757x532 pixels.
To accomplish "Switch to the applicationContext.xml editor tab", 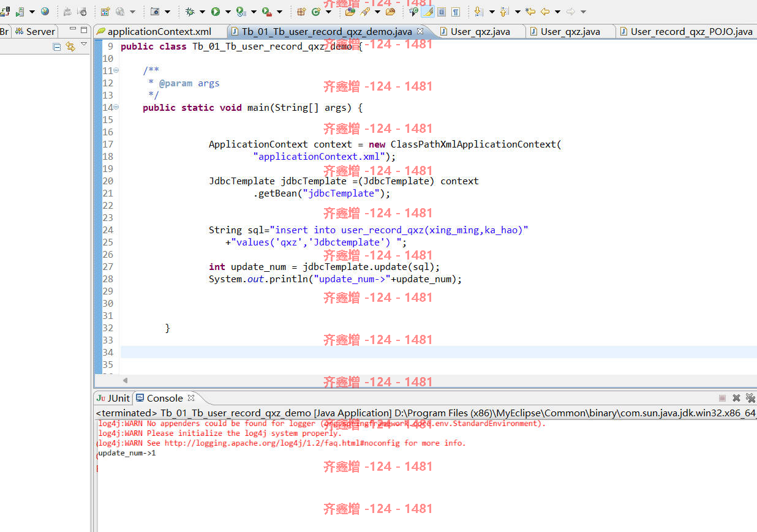I will pos(153,31).
